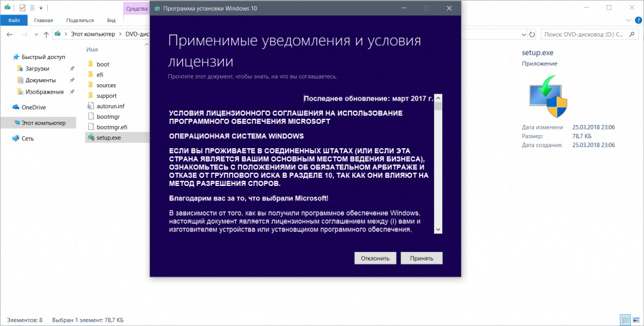The width and height of the screenshot is (644, 326).
Task: Open Загрузки in the navigation pane
Action: point(37,68)
